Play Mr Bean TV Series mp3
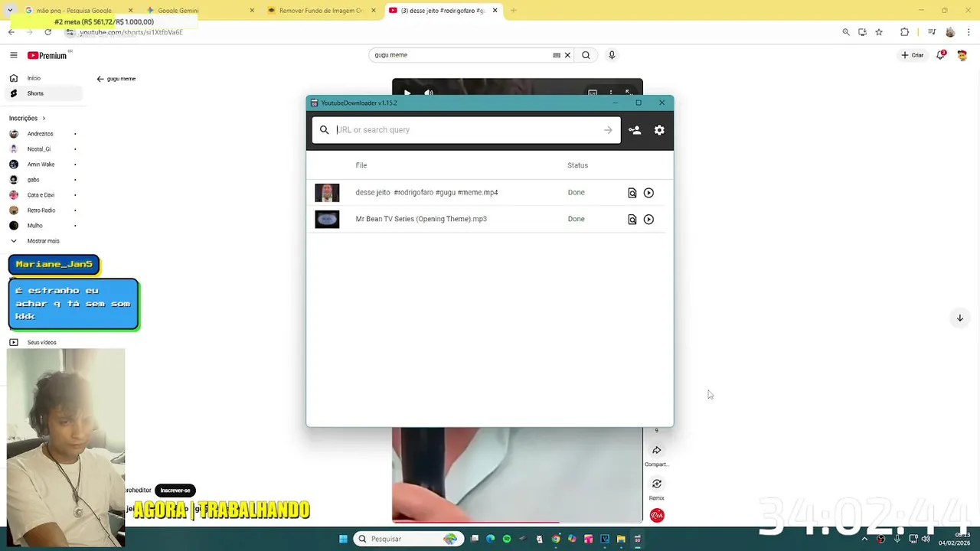 (648, 220)
